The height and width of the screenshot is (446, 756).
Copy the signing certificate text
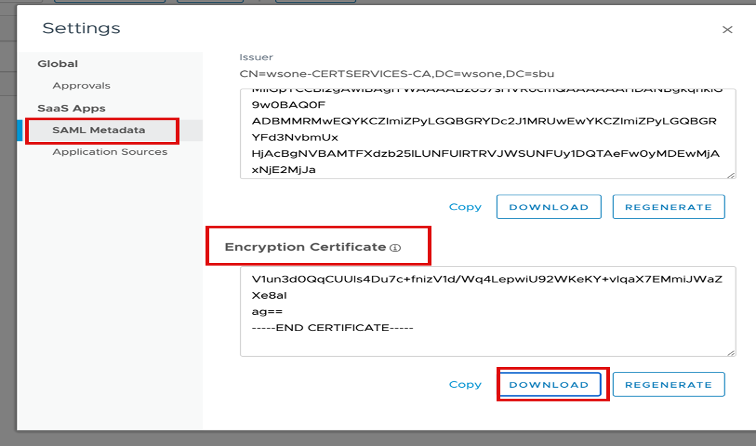click(465, 207)
